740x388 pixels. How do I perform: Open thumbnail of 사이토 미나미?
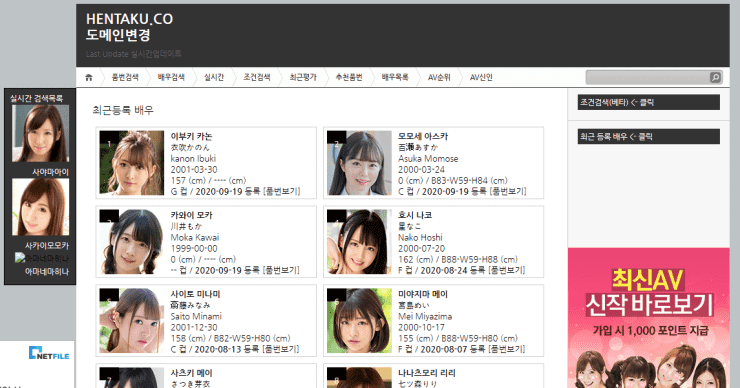132,321
